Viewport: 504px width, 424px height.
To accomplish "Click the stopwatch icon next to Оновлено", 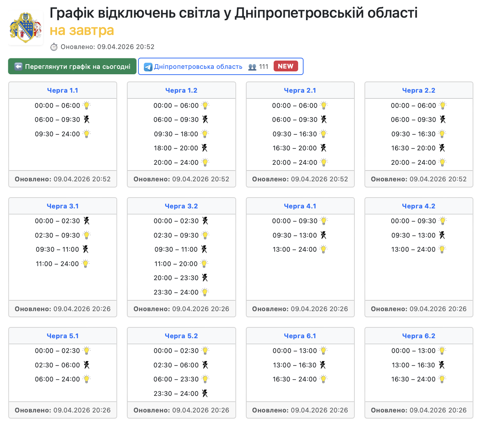I will pyautogui.click(x=54, y=47).
